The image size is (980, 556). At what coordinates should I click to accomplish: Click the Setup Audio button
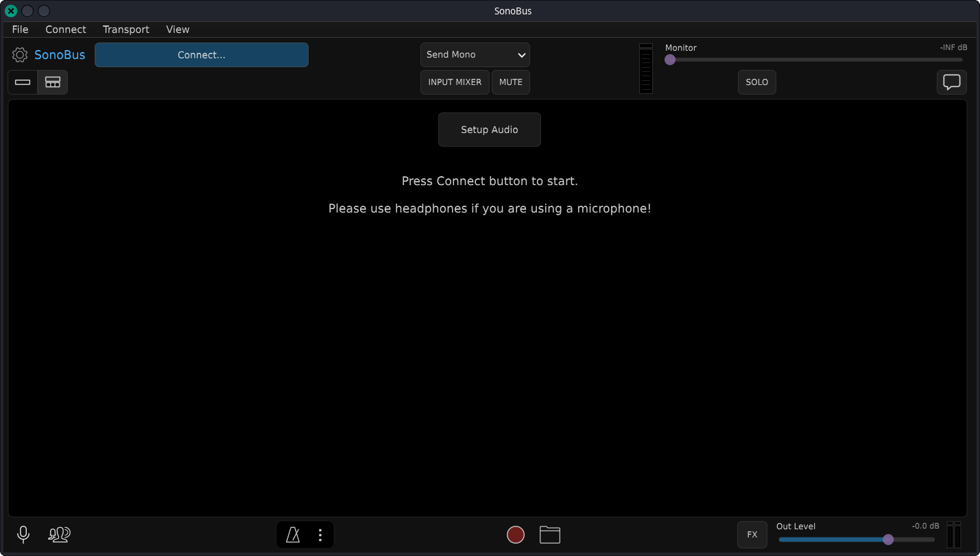click(x=490, y=130)
